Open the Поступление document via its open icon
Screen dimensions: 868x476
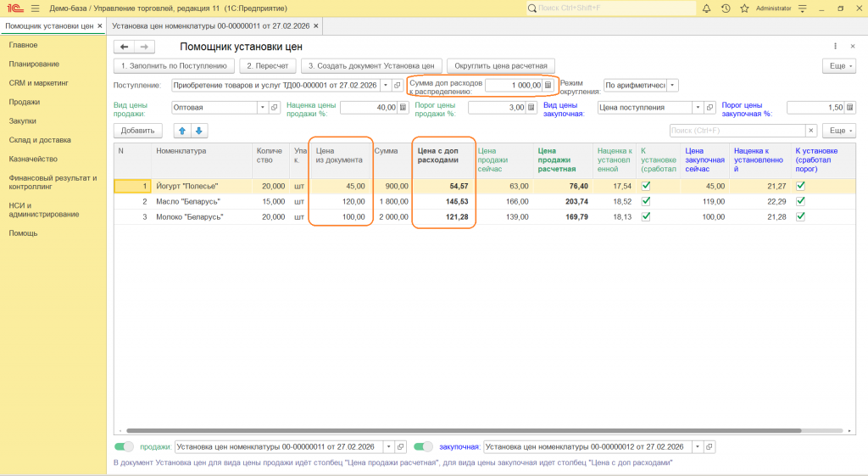[398, 85]
